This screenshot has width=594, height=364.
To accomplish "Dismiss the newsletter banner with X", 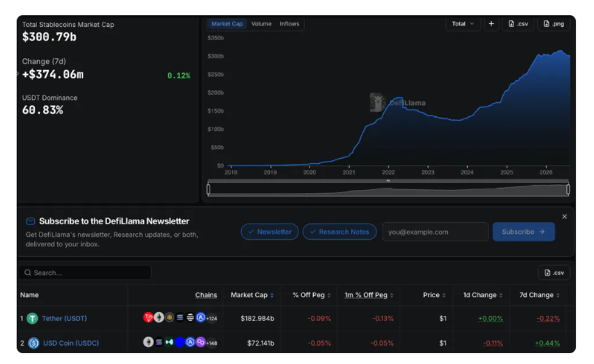I will tap(564, 217).
